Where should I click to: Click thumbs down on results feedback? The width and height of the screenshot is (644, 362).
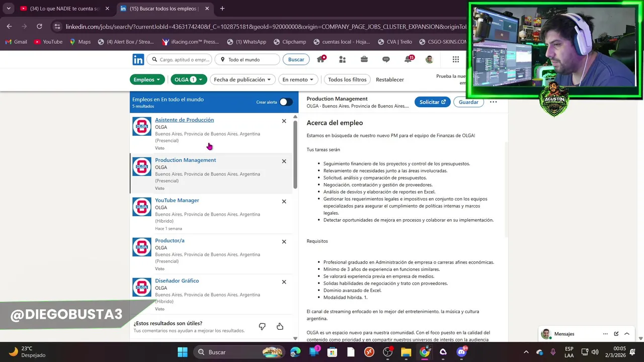(x=262, y=327)
